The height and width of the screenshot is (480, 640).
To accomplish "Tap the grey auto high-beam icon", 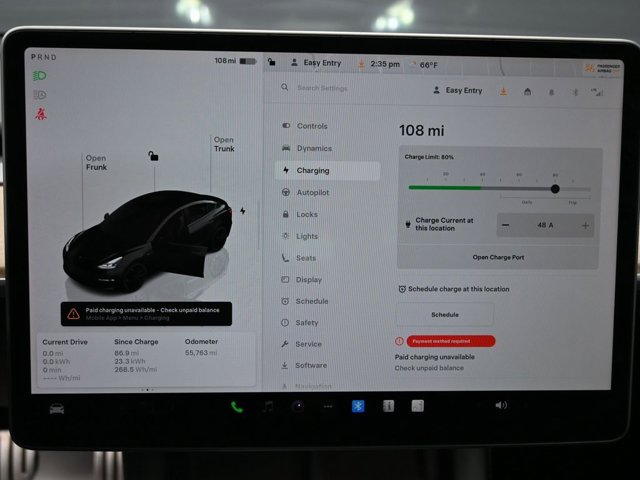I will pos(40,95).
